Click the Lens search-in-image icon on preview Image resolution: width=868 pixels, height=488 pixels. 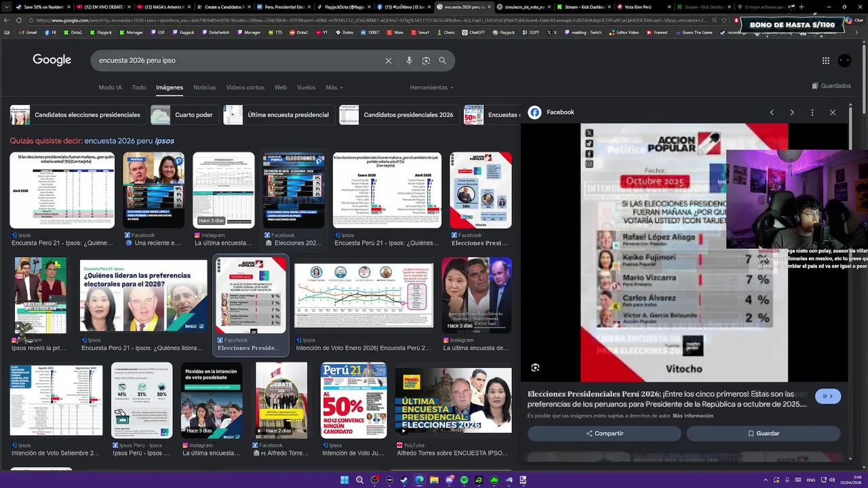(x=536, y=367)
